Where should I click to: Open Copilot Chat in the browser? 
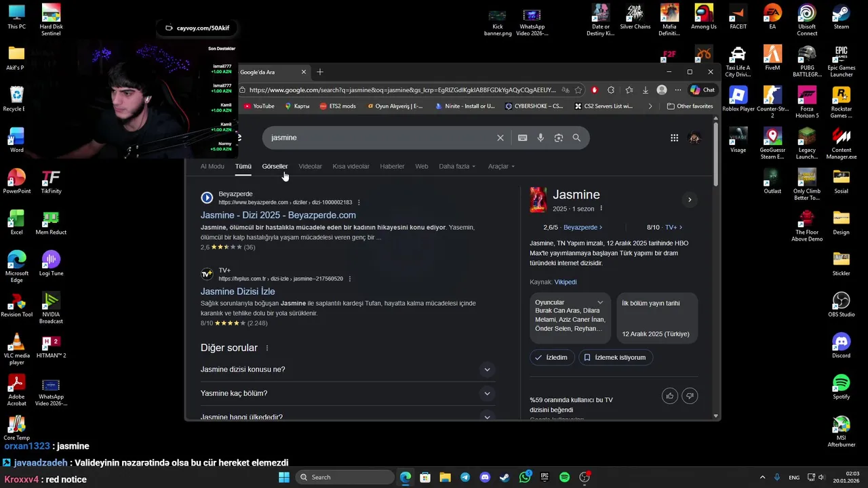click(703, 89)
